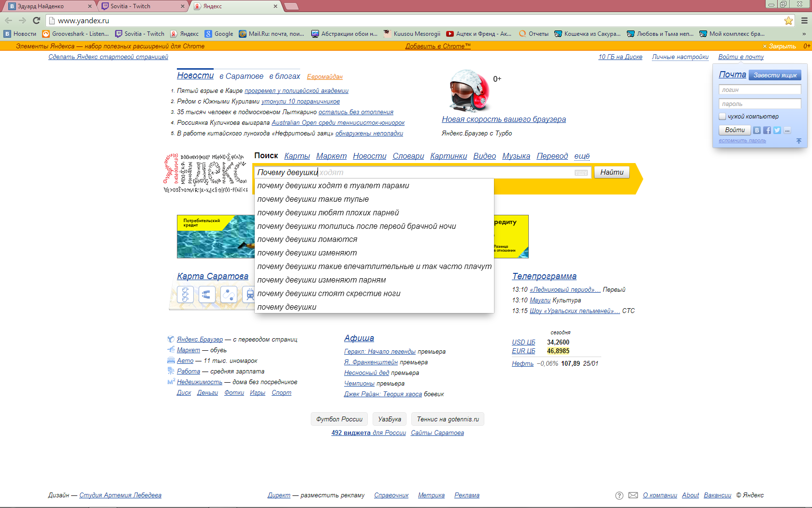This screenshot has height=508, width=812.
Task: Open the Новости bookmark in bookmarks bar
Action: click(20, 34)
